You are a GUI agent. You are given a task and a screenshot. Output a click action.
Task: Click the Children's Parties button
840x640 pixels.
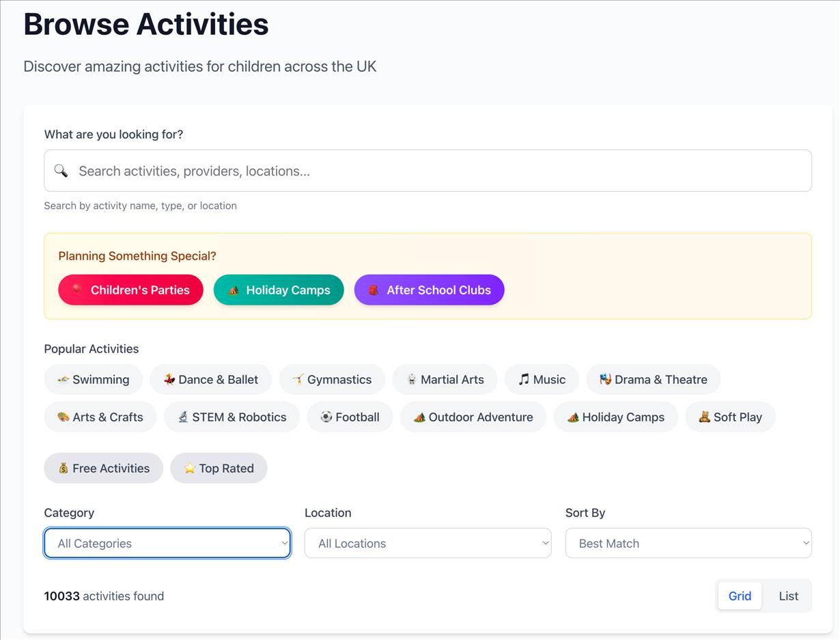(x=130, y=290)
